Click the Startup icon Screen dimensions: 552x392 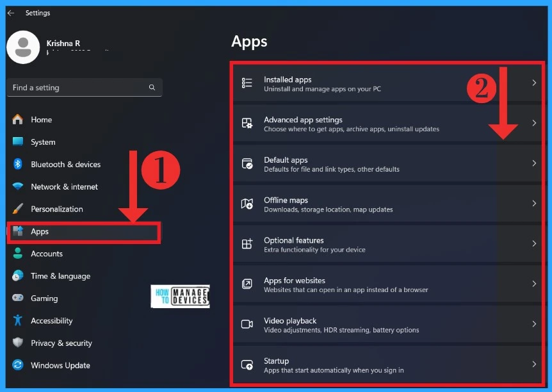pos(247,364)
